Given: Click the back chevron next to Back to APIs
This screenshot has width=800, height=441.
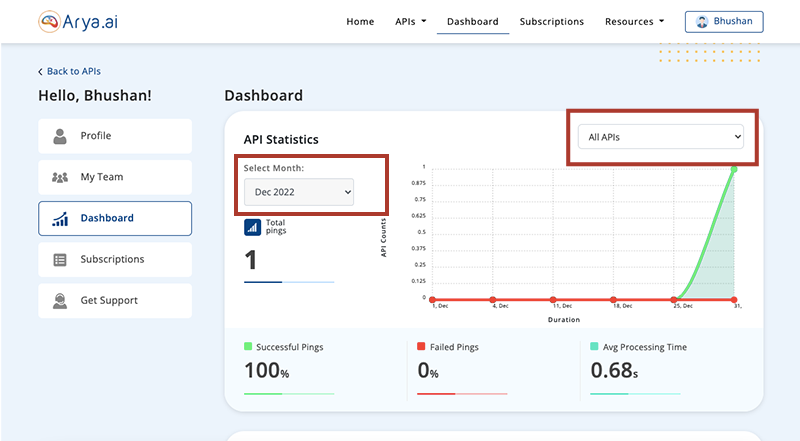Looking at the screenshot, I should 40,72.
